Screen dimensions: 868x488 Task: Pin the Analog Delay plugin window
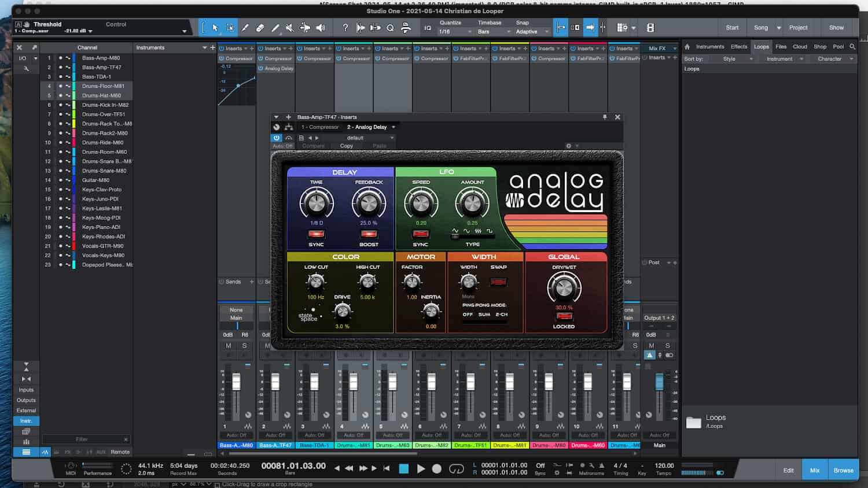point(605,117)
